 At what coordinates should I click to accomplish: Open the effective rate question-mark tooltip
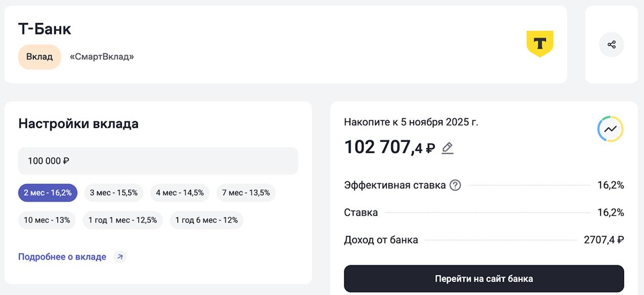(455, 185)
